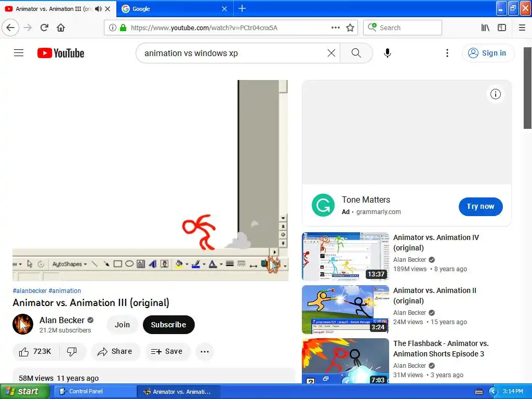Open the browser home page icon
The image size is (532, 399).
pyautogui.click(x=61, y=28)
